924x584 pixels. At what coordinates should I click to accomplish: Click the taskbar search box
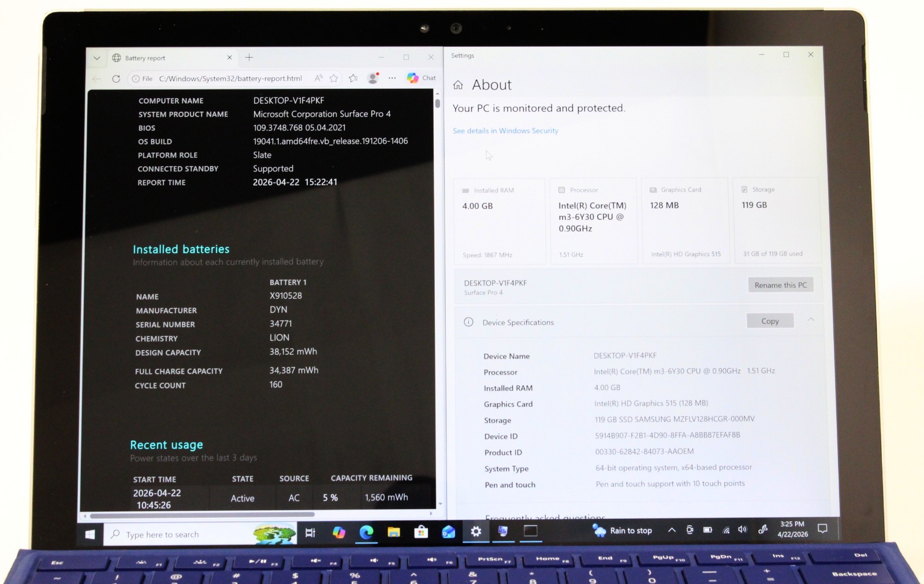coord(200,534)
